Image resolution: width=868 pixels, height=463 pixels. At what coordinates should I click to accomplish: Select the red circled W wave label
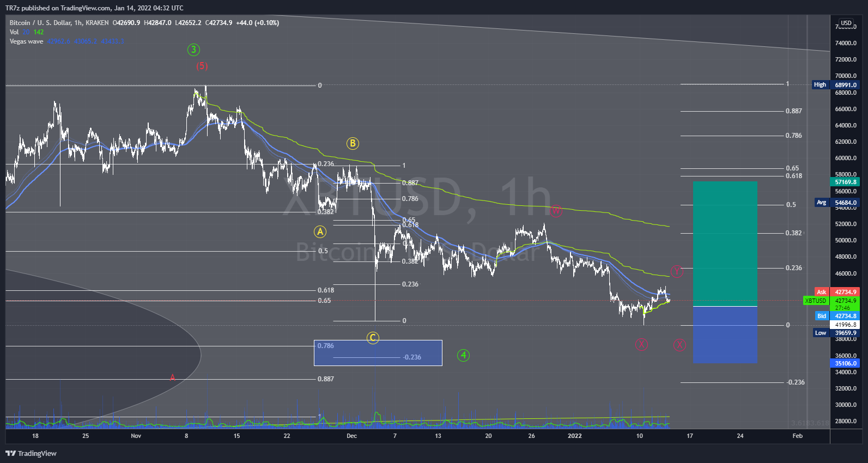tap(556, 210)
